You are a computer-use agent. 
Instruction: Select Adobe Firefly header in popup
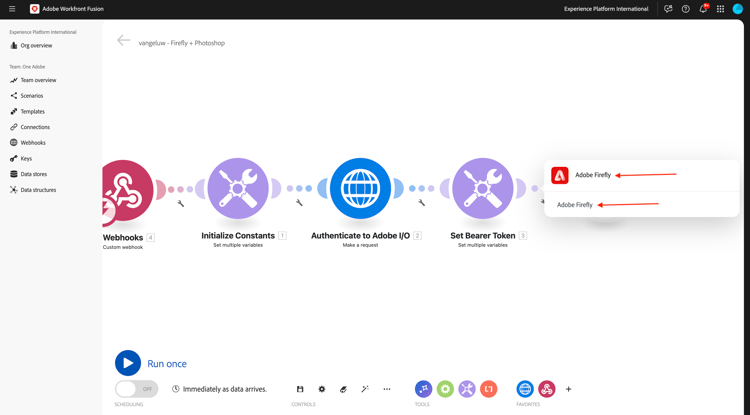[593, 175]
